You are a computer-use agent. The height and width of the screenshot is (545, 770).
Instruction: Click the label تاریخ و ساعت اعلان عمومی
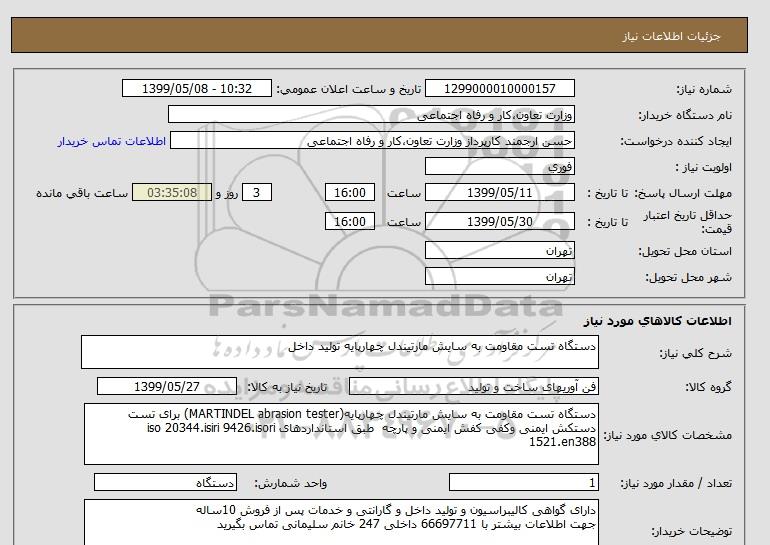point(349,89)
